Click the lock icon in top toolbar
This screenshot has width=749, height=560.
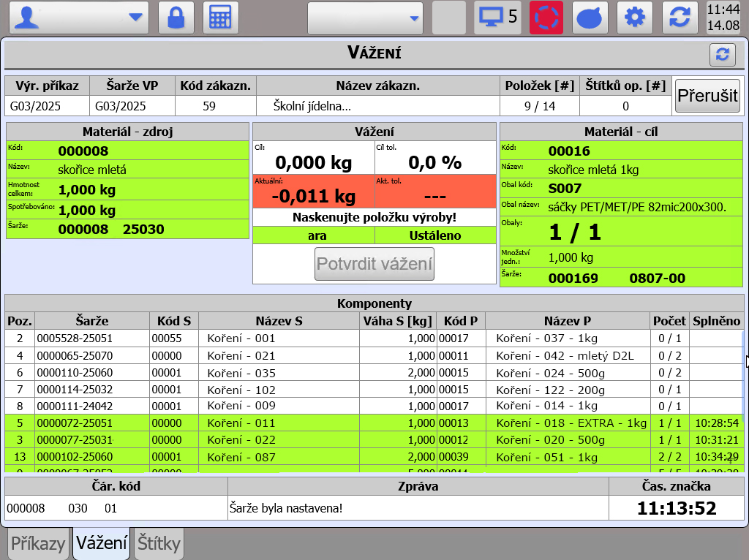(x=176, y=18)
